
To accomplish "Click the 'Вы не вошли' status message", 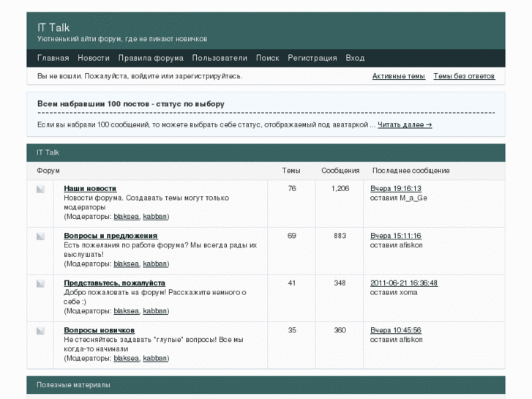I will point(140,76).
